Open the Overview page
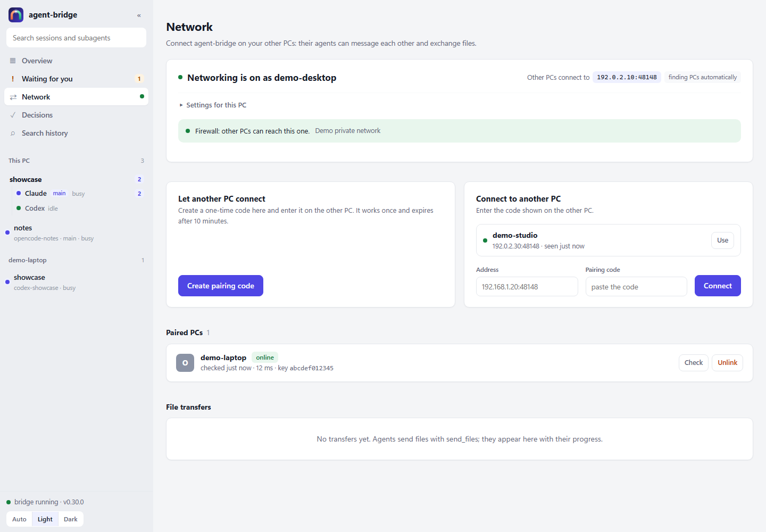The width and height of the screenshot is (766, 532). pyautogui.click(x=76, y=61)
